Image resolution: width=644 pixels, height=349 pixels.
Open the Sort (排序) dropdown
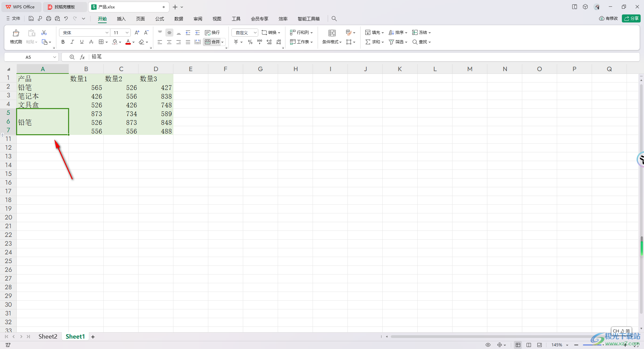click(x=398, y=33)
